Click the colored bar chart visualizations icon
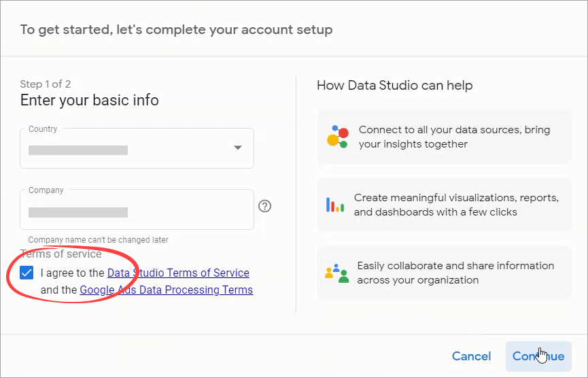The width and height of the screenshot is (588, 378). click(335, 205)
